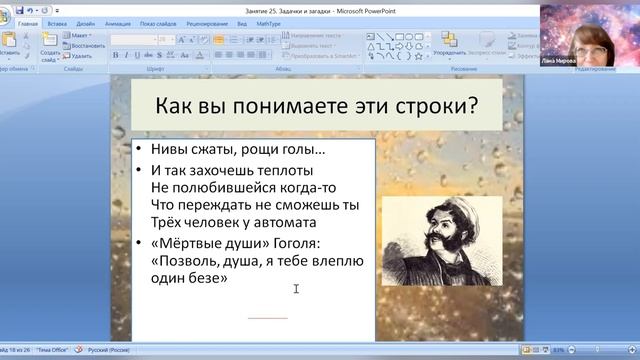Image resolution: width=640 pixels, height=360 pixels.
Task: Toggle text shadow
Action: 160,55
